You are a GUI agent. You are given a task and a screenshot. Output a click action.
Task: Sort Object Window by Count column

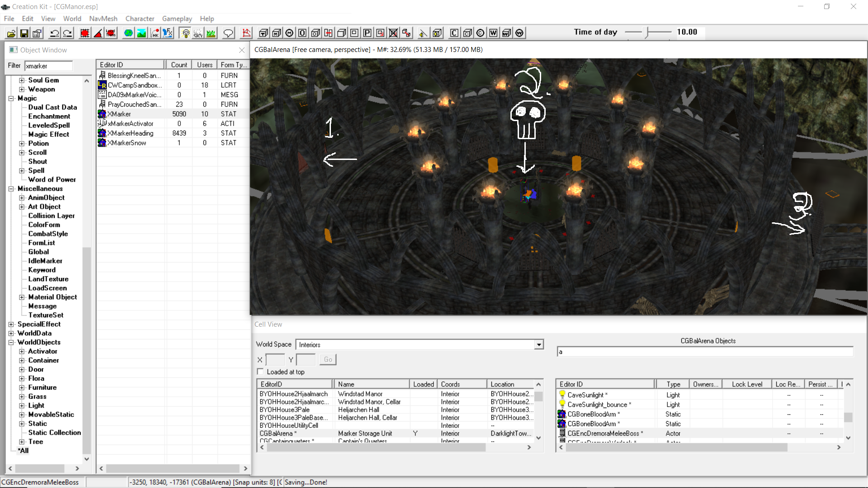179,65
